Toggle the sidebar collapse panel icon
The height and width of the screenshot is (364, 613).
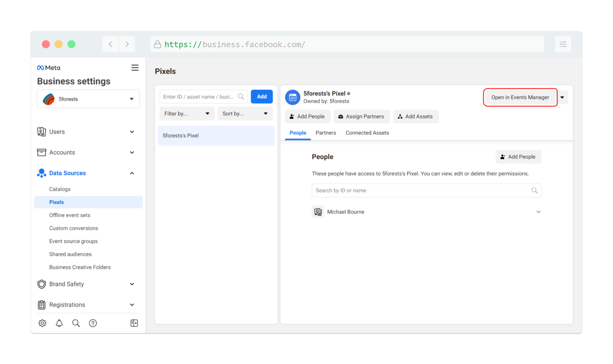click(134, 323)
